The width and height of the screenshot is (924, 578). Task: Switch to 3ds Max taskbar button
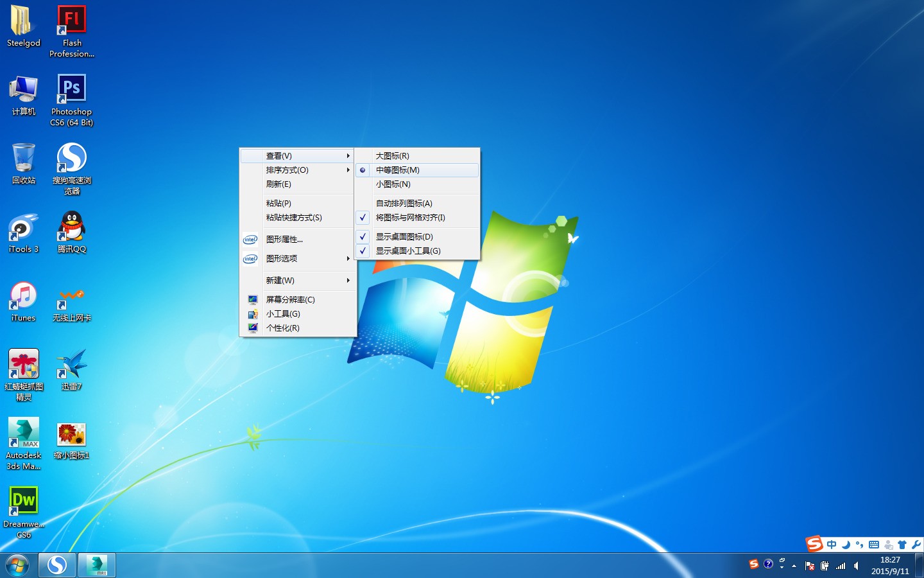click(97, 565)
